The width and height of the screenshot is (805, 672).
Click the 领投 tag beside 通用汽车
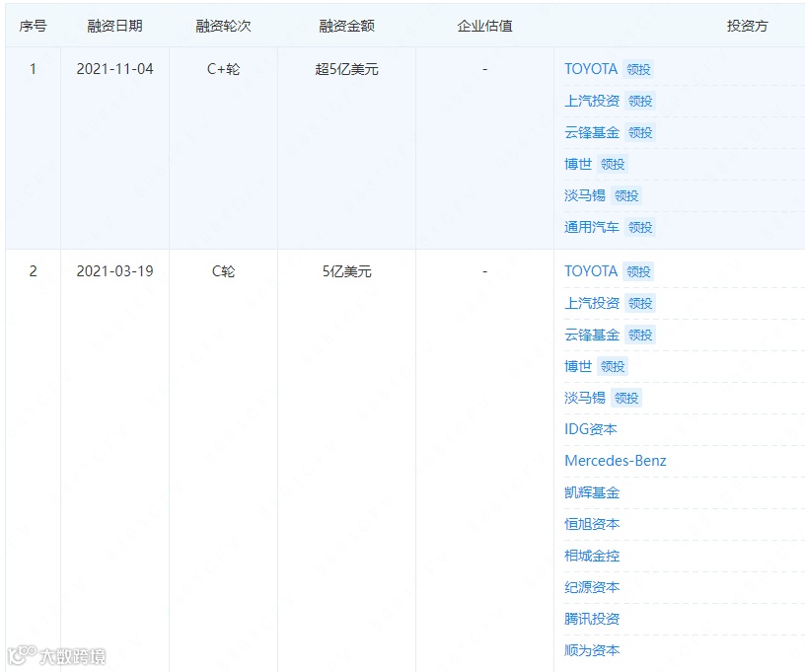click(640, 227)
